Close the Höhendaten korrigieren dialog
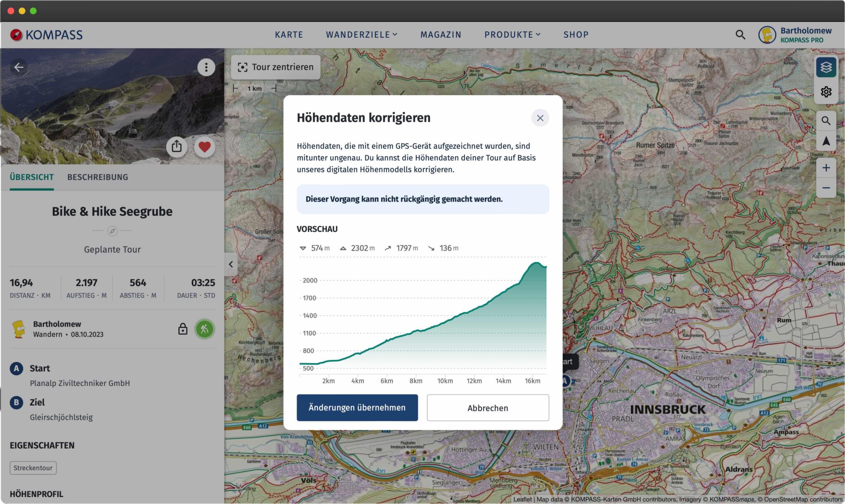The height and width of the screenshot is (504, 845). click(540, 118)
